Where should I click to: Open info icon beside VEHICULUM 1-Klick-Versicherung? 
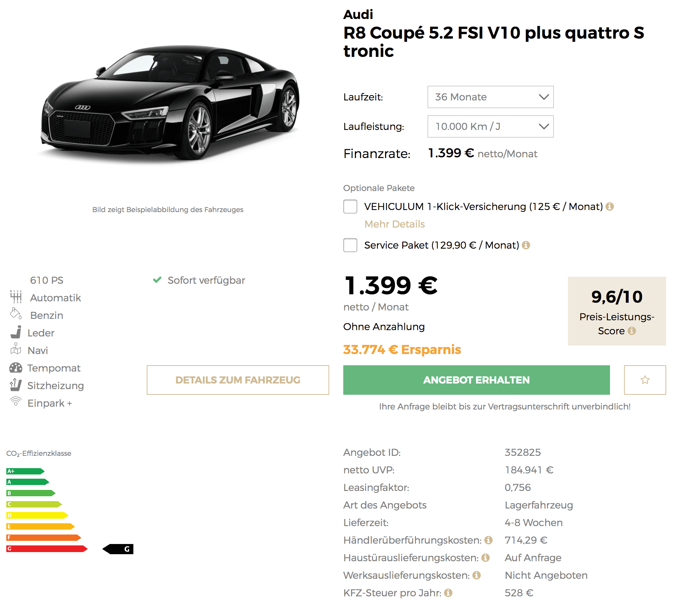coord(610,207)
